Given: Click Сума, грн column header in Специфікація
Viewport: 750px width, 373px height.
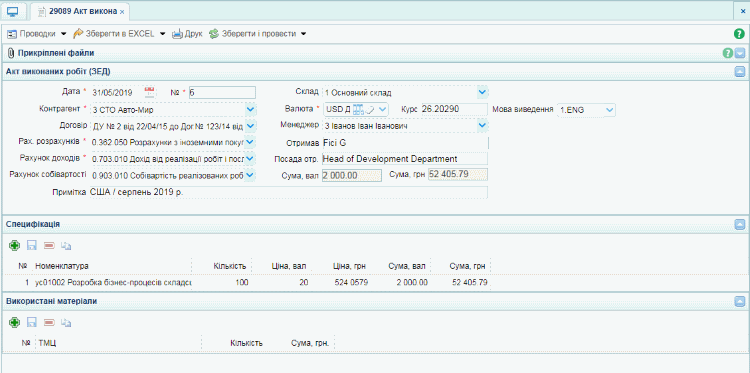Looking at the screenshot, I should pos(468,266).
